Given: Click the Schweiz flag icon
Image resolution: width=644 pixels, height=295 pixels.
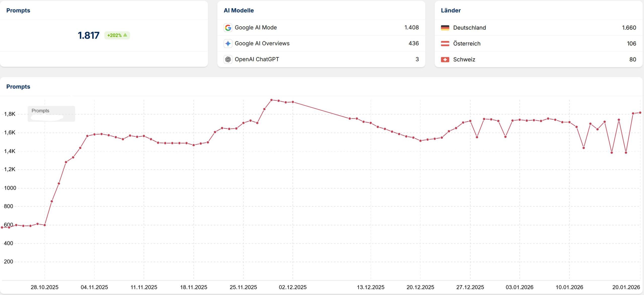Looking at the screenshot, I should click(x=445, y=60).
